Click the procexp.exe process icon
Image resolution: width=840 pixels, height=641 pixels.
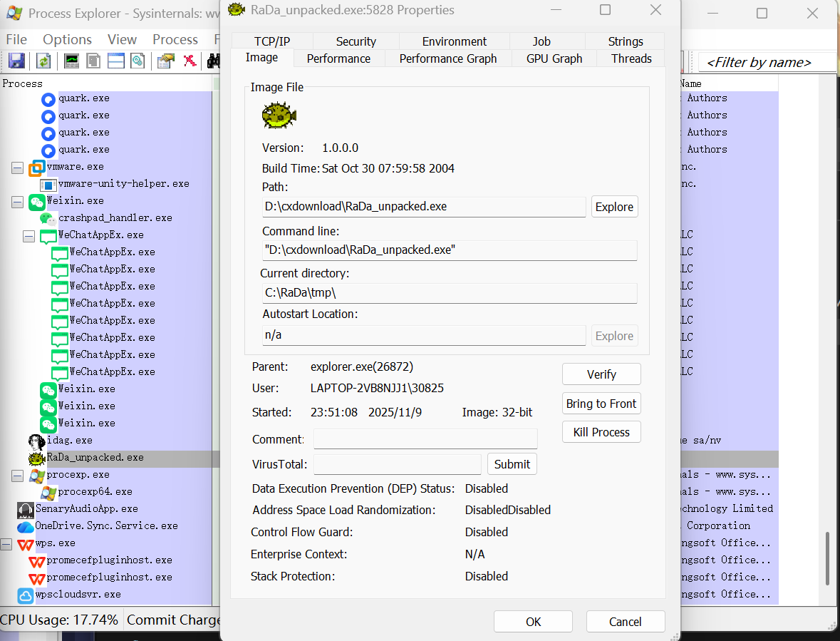pyautogui.click(x=37, y=476)
